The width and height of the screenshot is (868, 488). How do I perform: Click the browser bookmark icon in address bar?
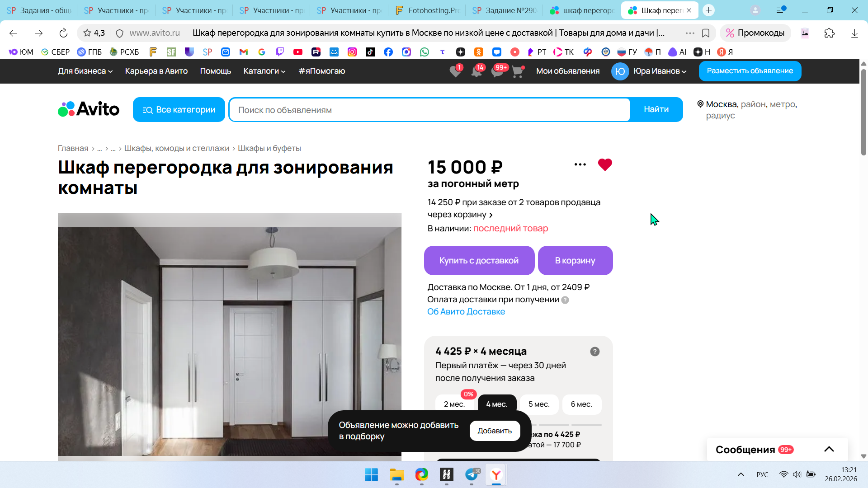tap(705, 33)
